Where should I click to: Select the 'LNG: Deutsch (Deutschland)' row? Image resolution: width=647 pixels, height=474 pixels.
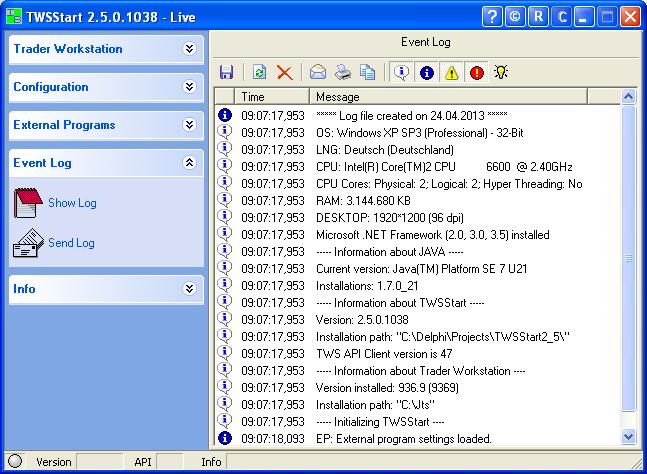(x=417, y=149)
